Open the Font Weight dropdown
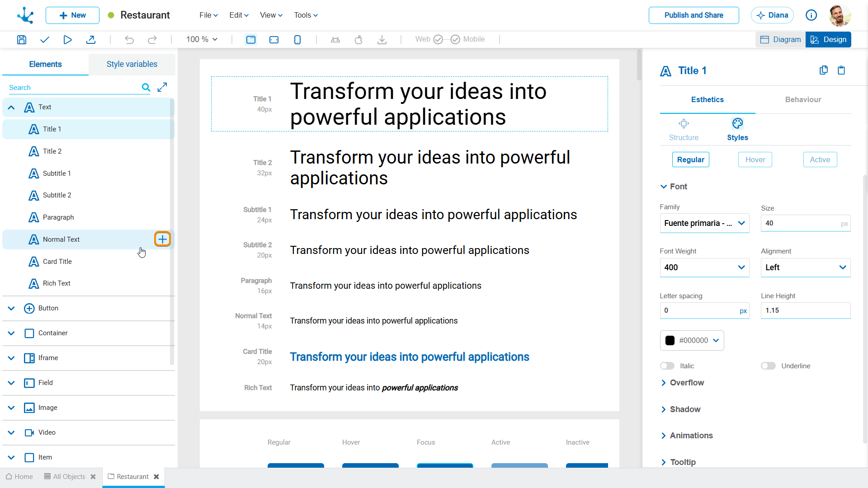 704,267
